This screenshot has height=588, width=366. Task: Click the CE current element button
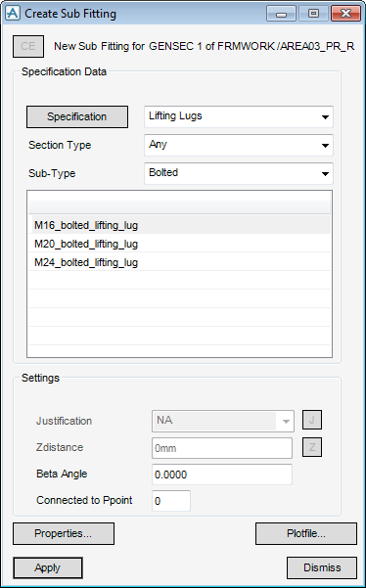(28, 47)
